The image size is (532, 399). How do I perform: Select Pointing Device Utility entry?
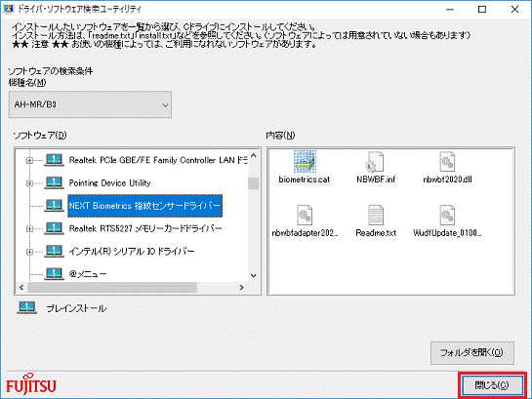(109, 183)
